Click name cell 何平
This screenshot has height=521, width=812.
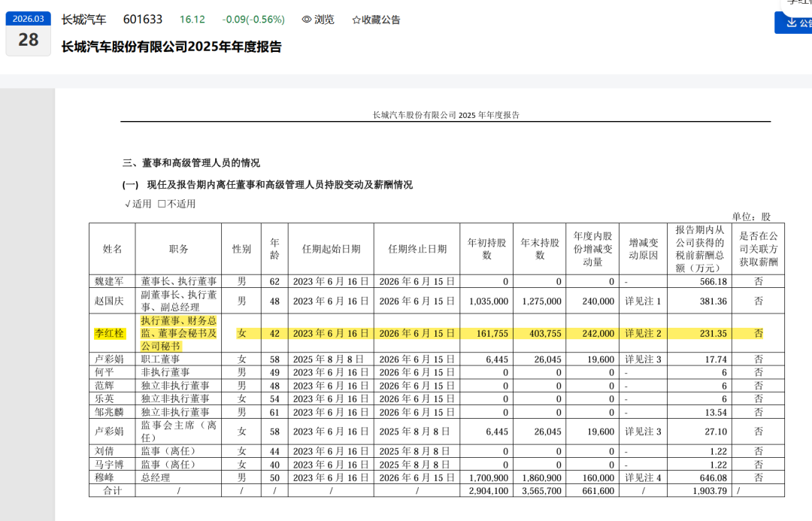point(104,372)
